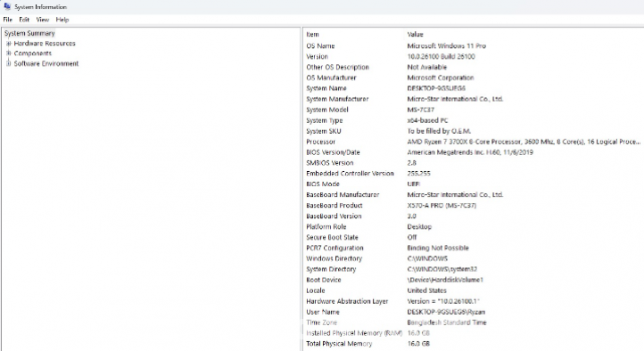This screenshot has height=351, width=644.
Task: Select the American Megatrends BIOS value
Action: point(470,152)
